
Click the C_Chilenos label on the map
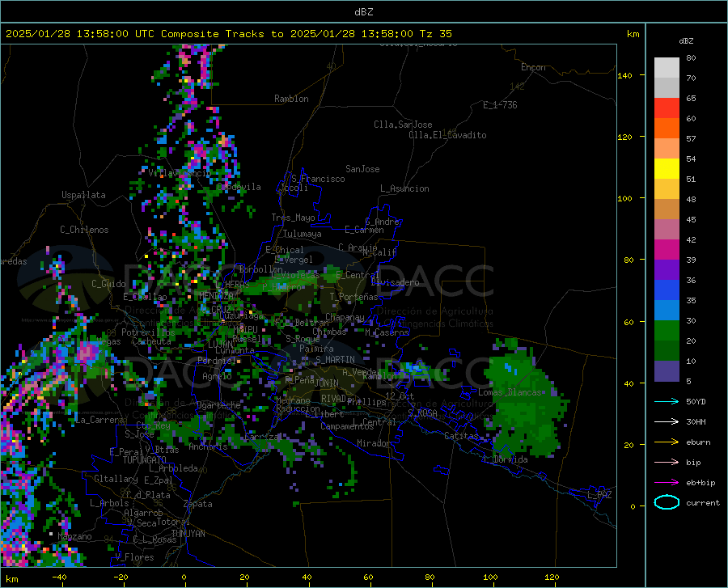(84, 230)
